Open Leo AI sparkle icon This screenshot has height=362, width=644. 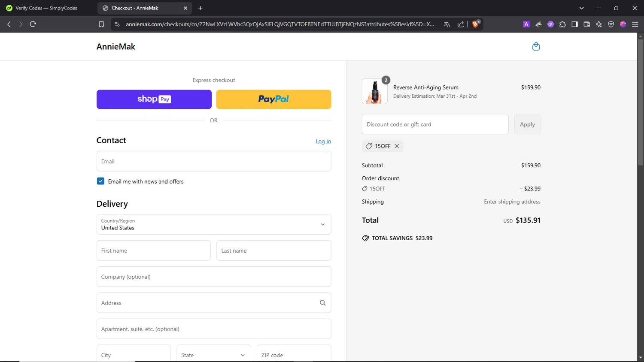pos(599,24)
